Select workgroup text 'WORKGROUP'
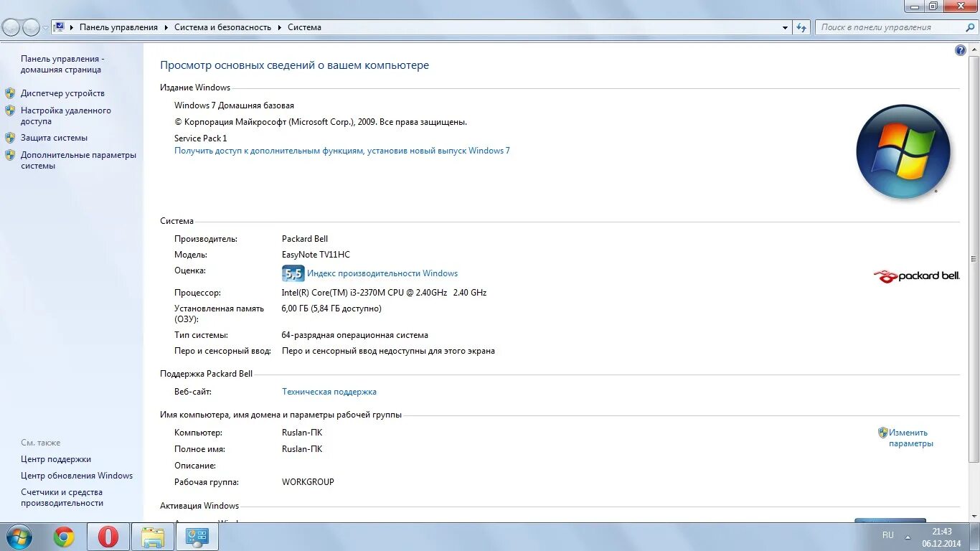The width and height of the screenshot is (980, 551). click(308, 482)
